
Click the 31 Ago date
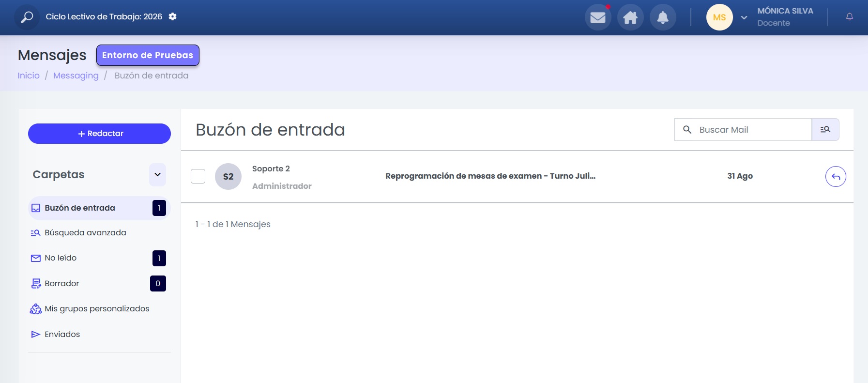click(x=740, y=176)
